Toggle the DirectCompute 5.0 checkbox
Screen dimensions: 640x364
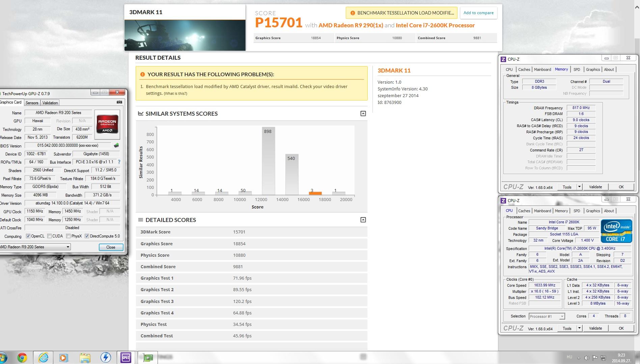coord(87,236)
